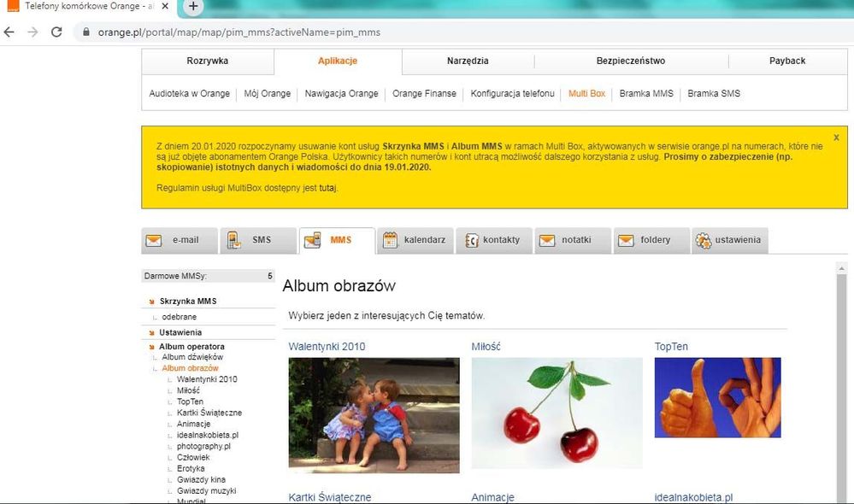
Task: Open the kissing children thumbnail
Action: pos(374,415)
